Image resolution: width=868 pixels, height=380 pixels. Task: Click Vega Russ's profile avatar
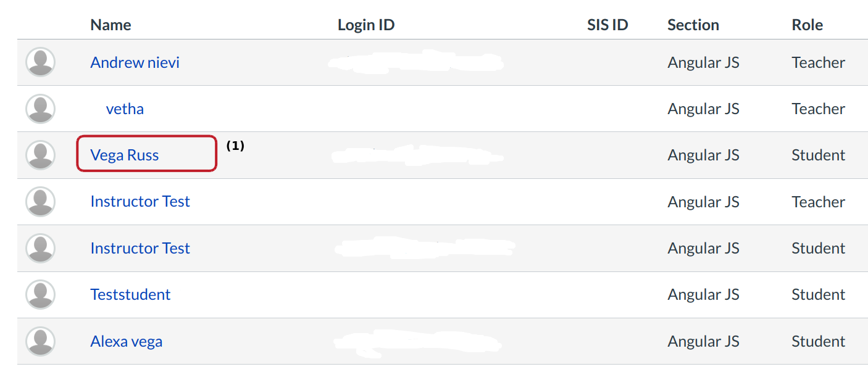tap(40, 155)
